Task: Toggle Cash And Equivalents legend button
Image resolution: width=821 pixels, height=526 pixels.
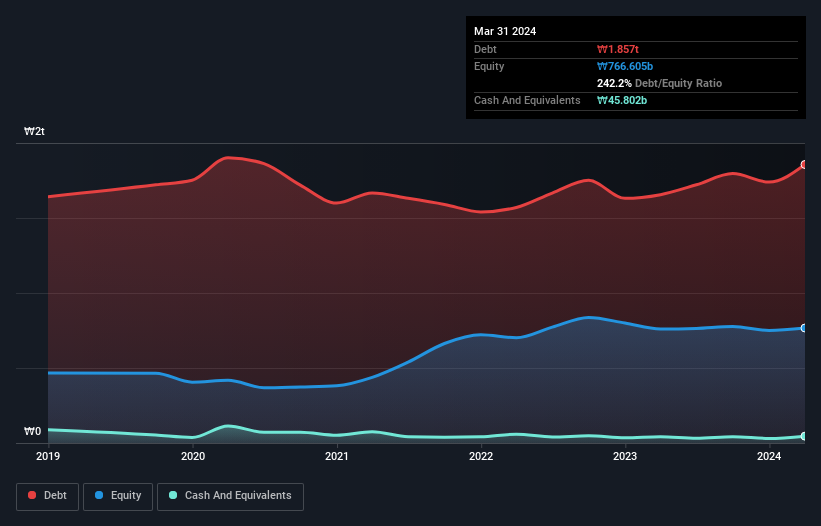Action: click(230, 496)
